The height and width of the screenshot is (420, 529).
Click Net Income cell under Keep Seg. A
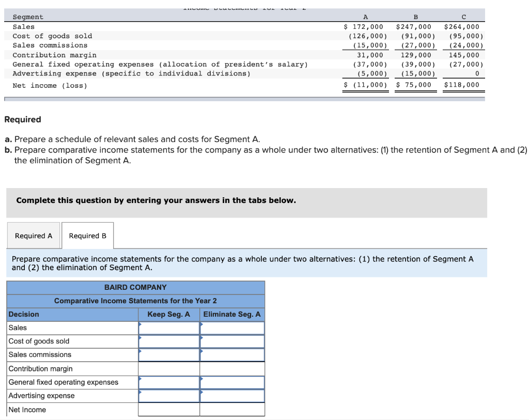click(169, 410)
